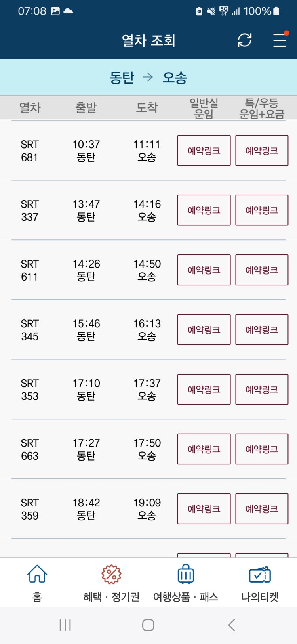The image size is (297, 644).
Task: Select the SRT 337 특/우등 예약링크 button
Action: 262,210
